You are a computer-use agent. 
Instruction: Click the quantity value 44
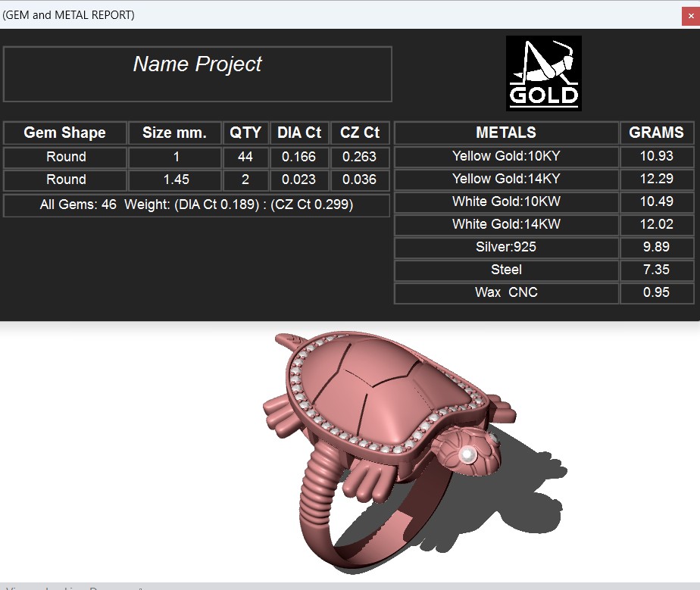(x=245, y=157)
